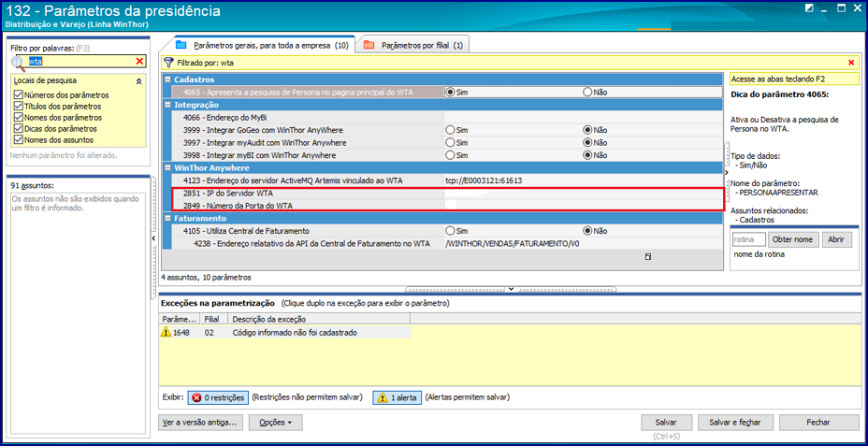Click the 'Acesse as abas teclando F2' hint box
The width and height of the screenshot is (868, 446).
(793, 79)
